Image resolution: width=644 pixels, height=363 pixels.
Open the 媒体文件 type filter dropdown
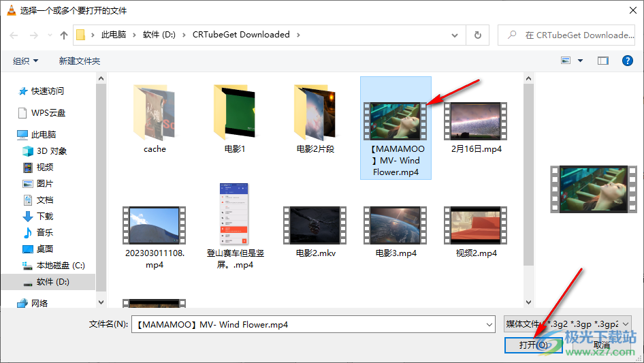568,324
